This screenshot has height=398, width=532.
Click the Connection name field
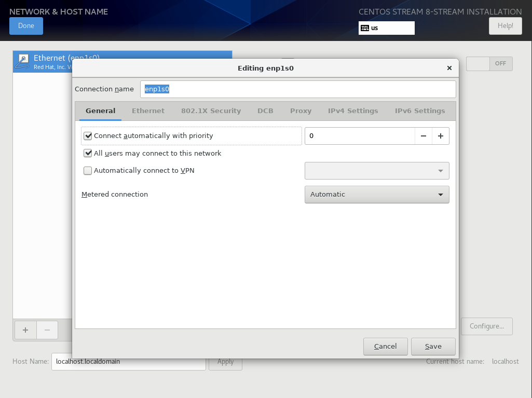point(298,89)
